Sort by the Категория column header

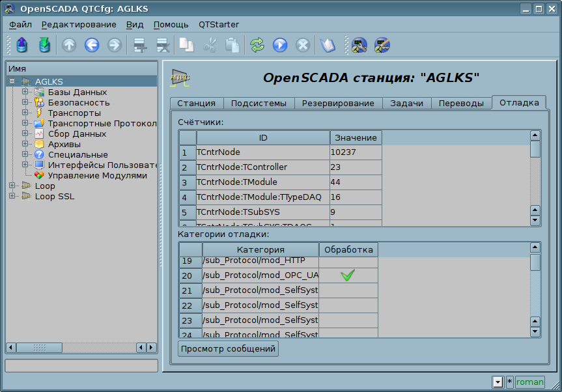(260, 250)
